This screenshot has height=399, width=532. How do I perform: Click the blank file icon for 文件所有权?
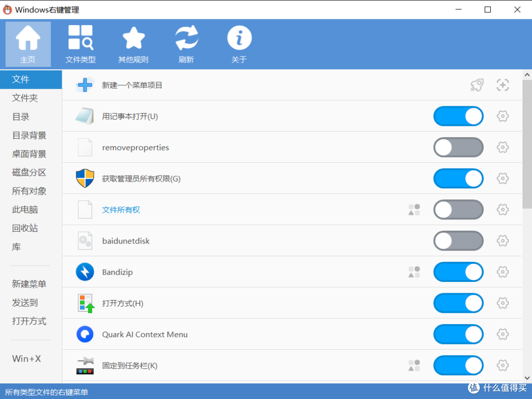pos(85,210)
